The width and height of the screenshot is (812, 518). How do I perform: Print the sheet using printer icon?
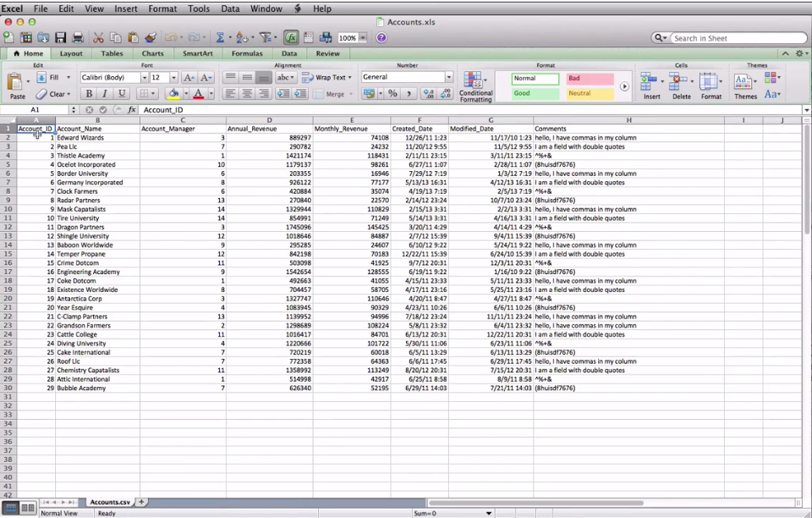click(x=78, y=37)
